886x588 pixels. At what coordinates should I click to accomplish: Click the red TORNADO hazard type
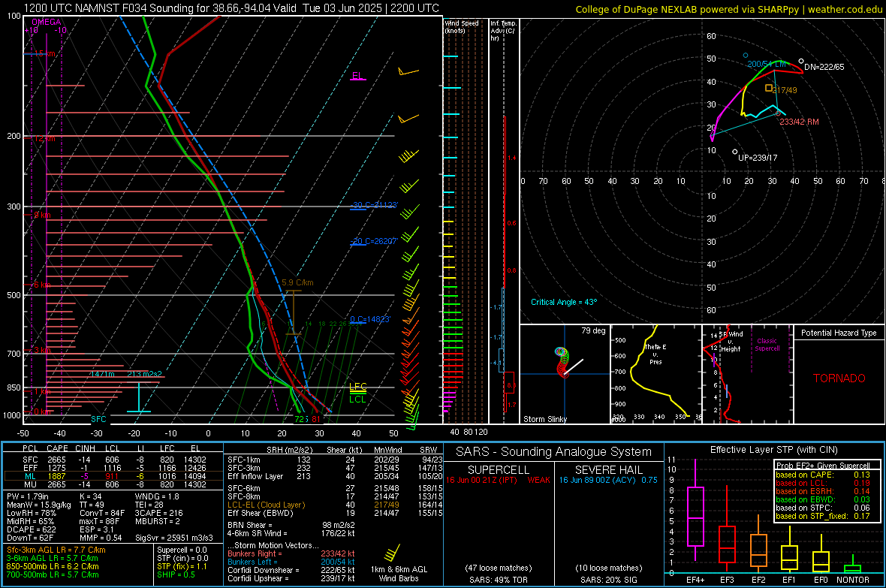tap(839, 378)
